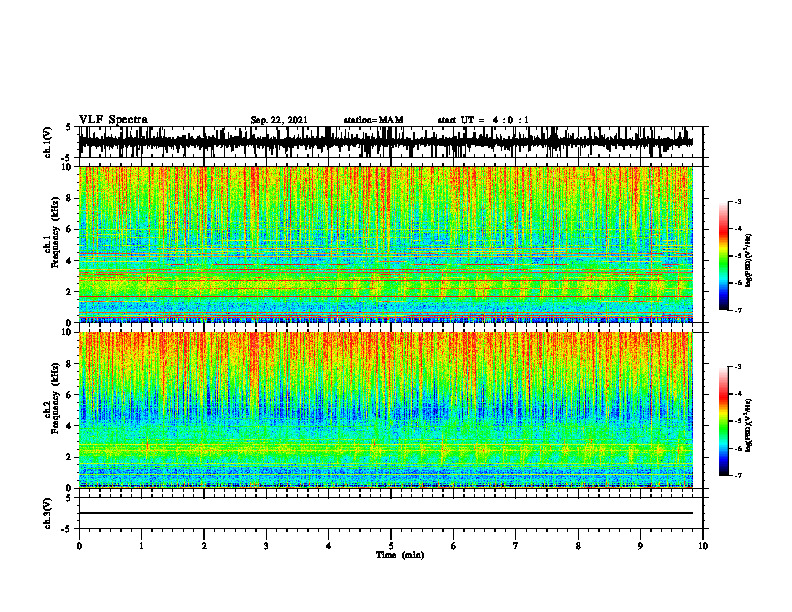792x612 pixels.
Task: Click time axis tick label "7"
Action: pos(516,546)
